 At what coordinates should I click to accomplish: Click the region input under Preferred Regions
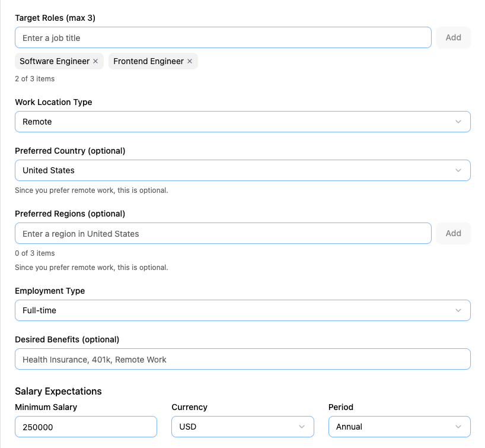[x=222, y=233]
